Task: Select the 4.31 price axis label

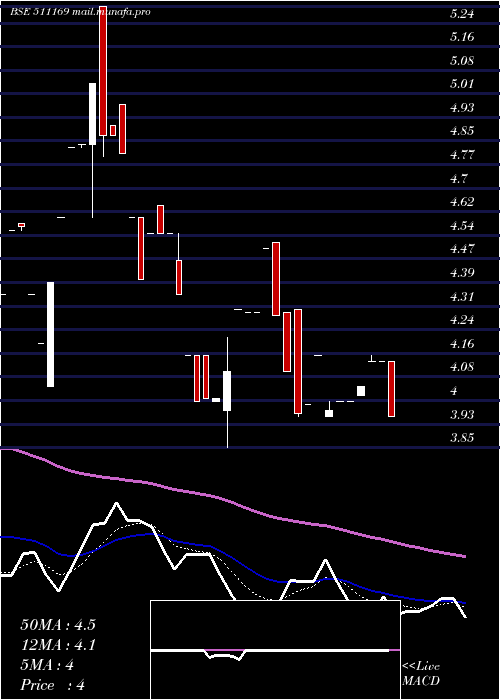Action: [462, 296]
